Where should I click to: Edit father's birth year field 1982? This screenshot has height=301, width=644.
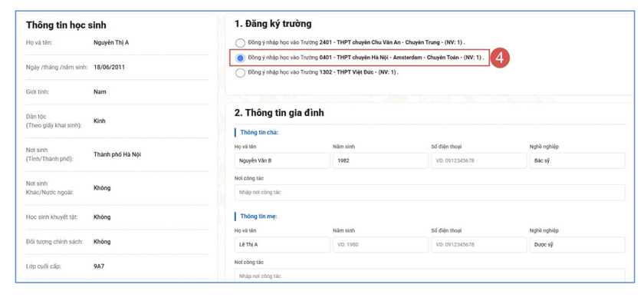click(380, 160)
